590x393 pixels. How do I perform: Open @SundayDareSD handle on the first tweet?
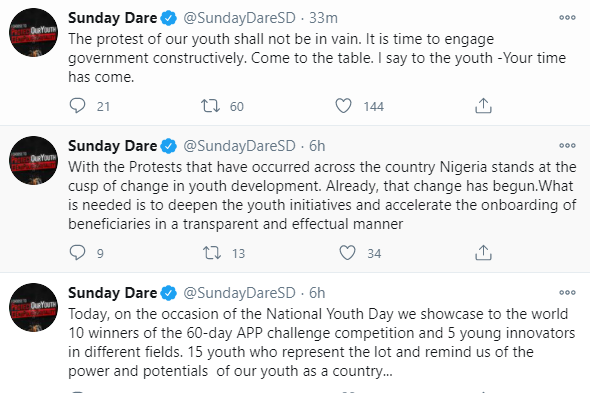coord(239,18)
